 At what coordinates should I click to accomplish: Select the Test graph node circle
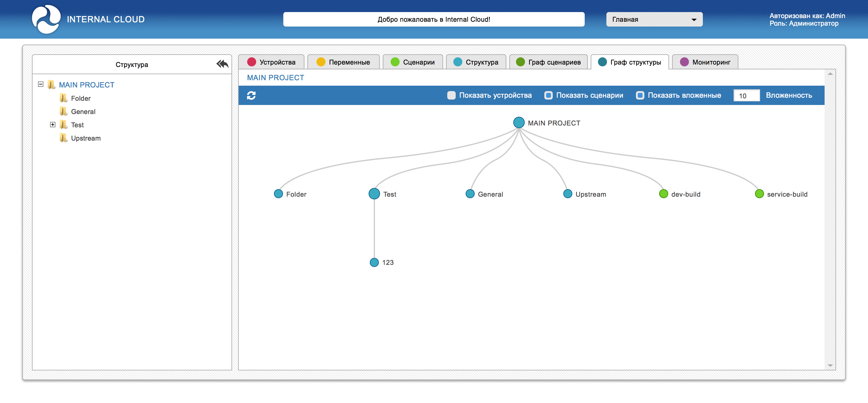374,194
